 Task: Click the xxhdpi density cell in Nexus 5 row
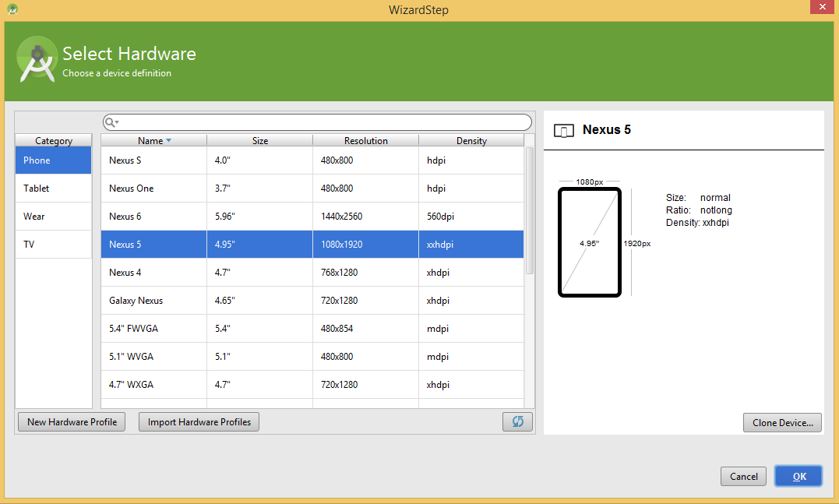pyautogui.click(x=471, y=245)
